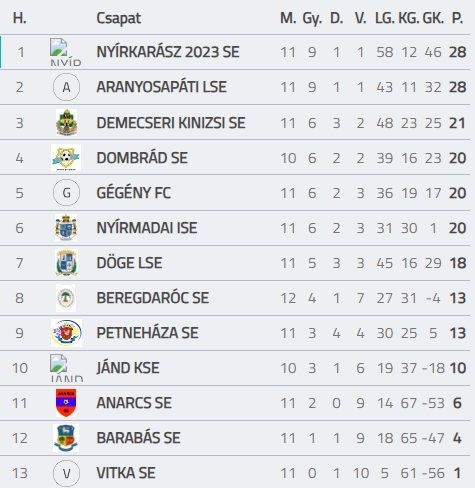Click the Csapat column header
The height and width of the screenshot is (488, 475).
click(118, 18)
